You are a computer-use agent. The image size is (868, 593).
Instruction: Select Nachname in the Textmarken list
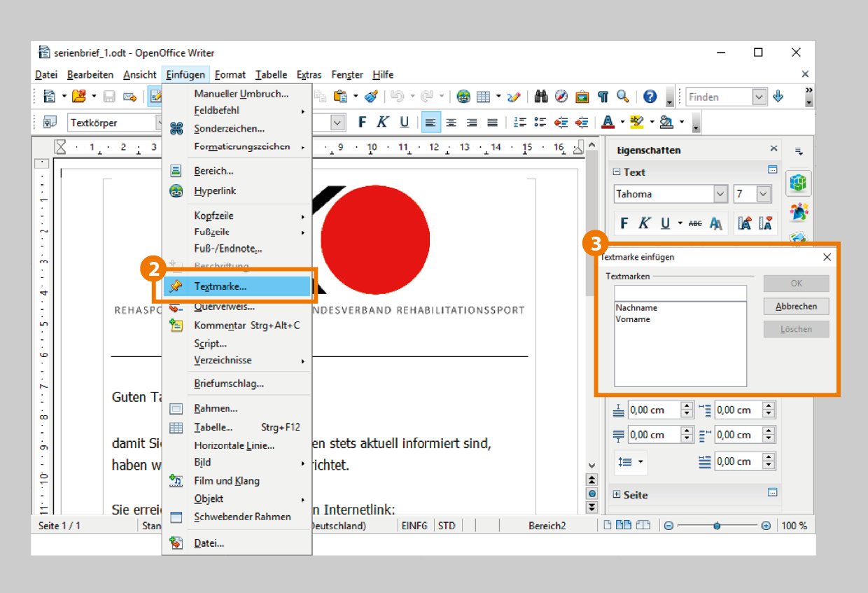coord(636,307)
